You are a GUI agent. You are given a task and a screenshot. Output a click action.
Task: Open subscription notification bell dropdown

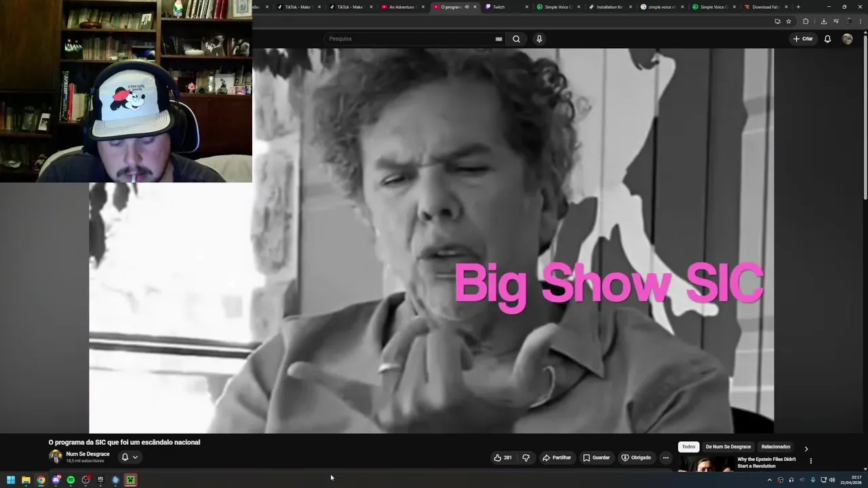pyautogui.click(x=130, y=457)
